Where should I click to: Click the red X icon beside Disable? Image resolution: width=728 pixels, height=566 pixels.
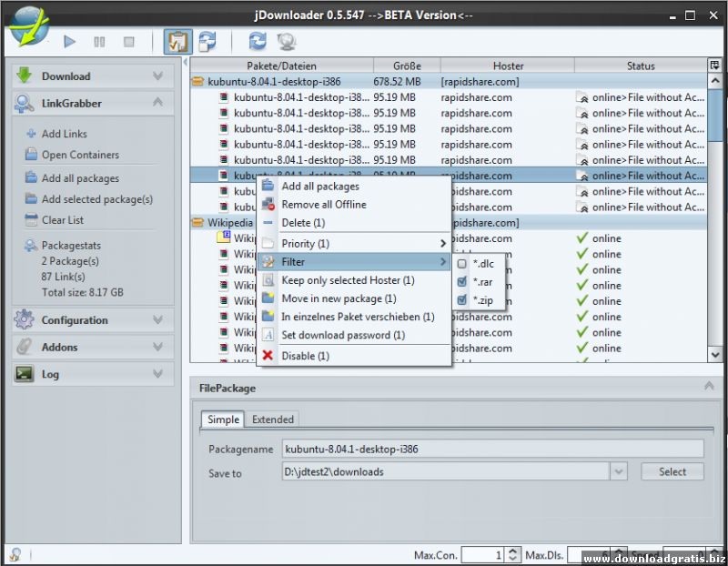point(268,356)
